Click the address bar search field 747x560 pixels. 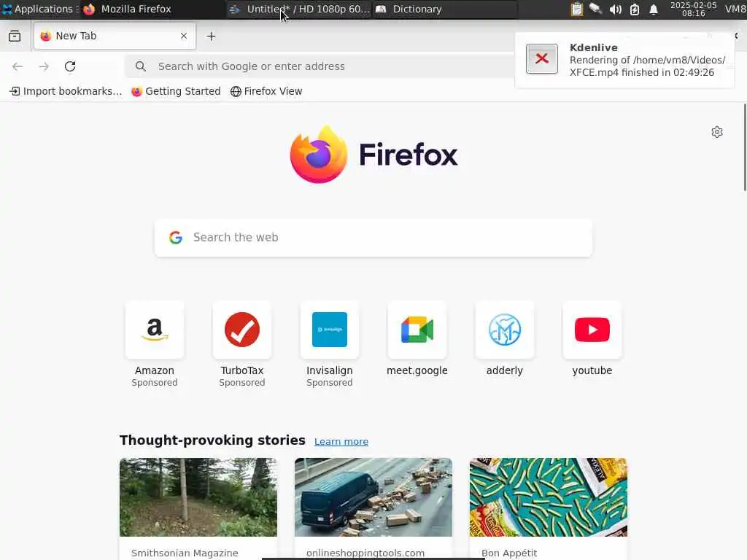pos(320,66)
